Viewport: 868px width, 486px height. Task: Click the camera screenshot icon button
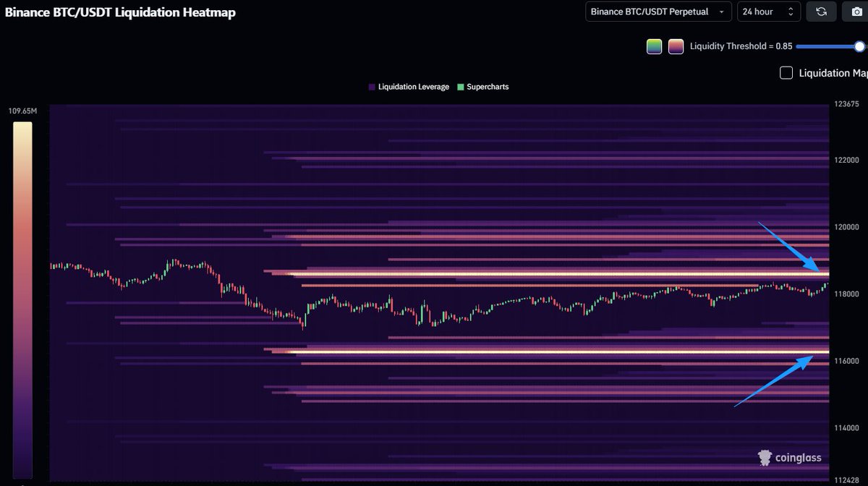tap(856, 12)
